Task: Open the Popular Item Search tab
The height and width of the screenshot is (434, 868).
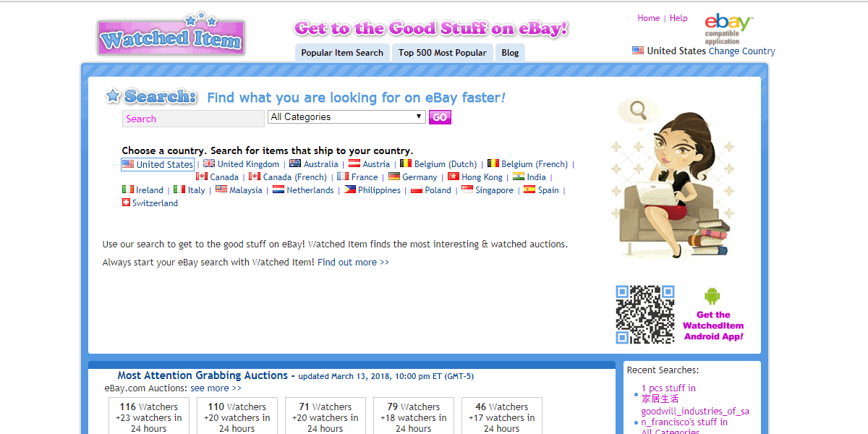Action: click(342, 52)
